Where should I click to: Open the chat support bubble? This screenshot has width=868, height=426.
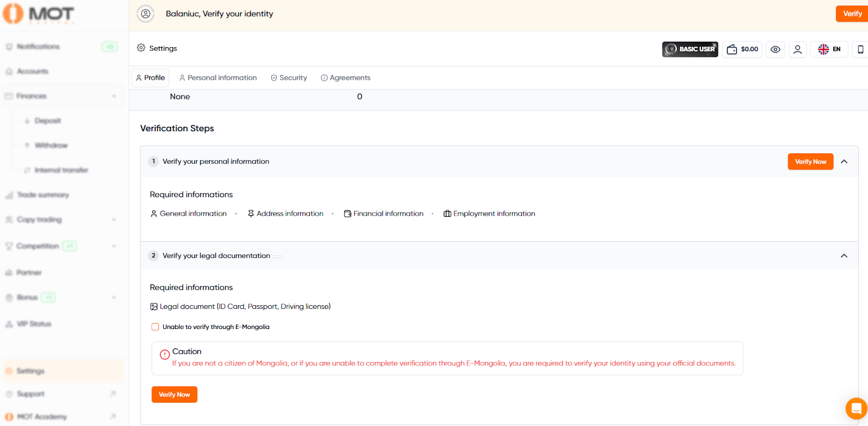(x=856, y=409)
